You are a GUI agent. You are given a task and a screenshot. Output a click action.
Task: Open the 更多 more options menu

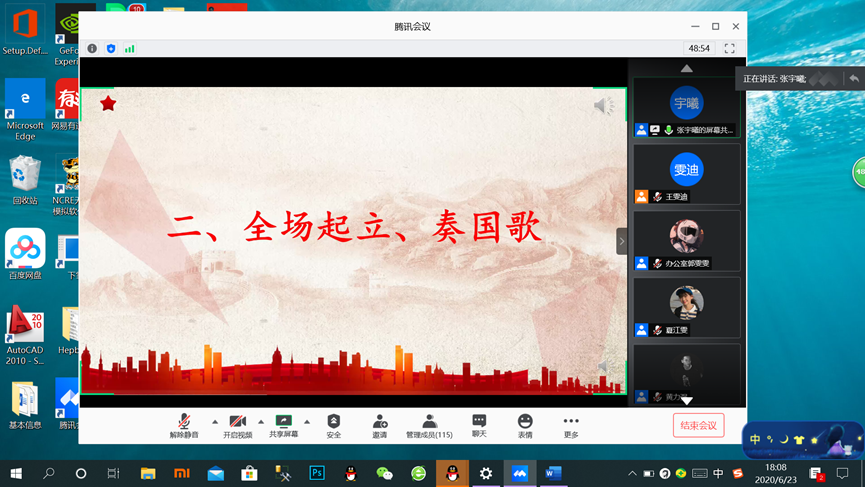click(x=571, y=426)
